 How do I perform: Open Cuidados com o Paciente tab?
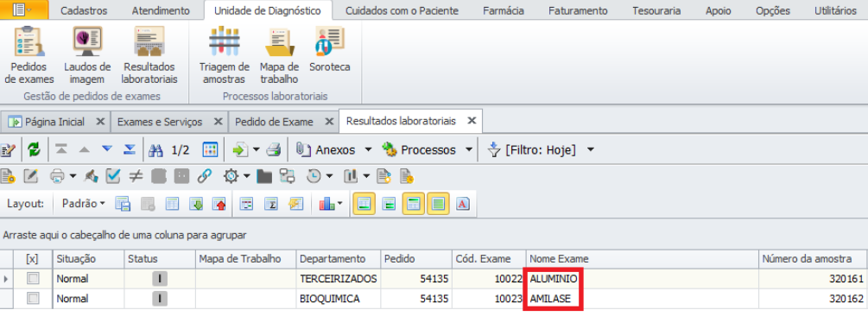pos(402,10)
